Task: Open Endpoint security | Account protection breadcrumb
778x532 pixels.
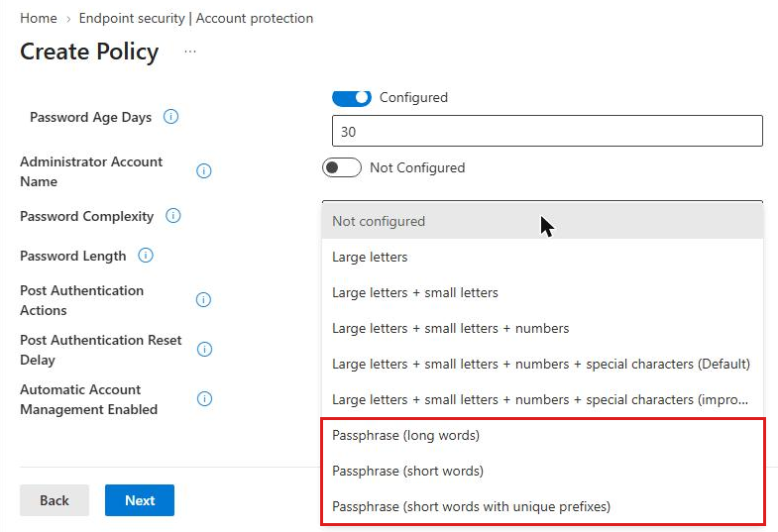Action: coord(196,19)
